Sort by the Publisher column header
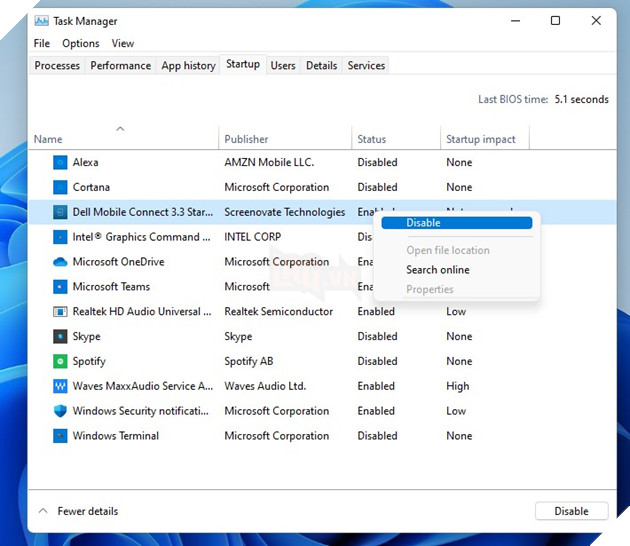630x546 pixels. [x=246, y=139]
